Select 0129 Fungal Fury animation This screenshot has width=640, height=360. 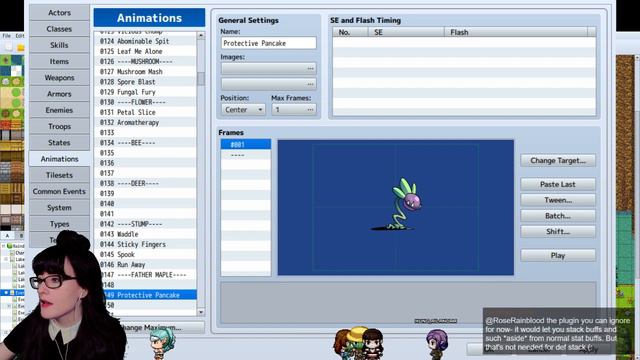(145, 92)
